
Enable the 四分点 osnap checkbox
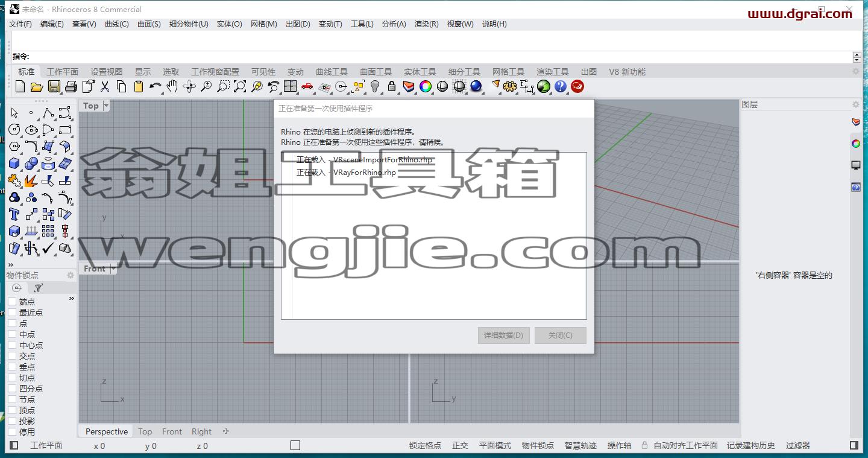tap(12, 388)
